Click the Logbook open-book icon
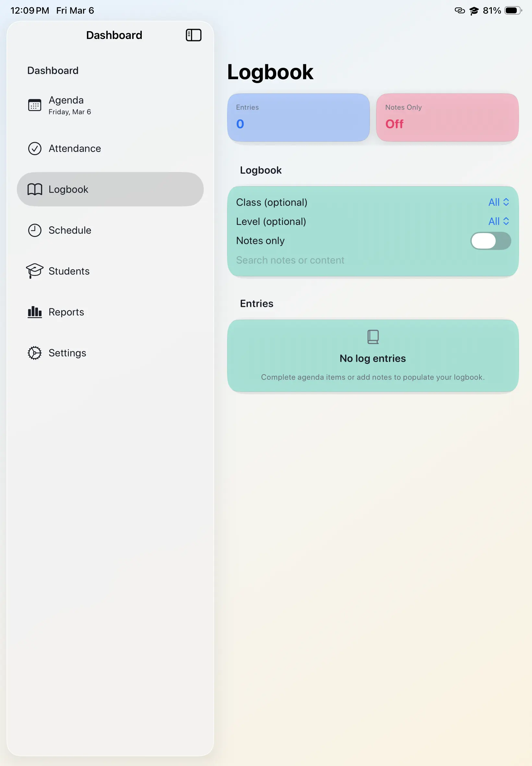The image size is (532, 766). pos(35,190)
